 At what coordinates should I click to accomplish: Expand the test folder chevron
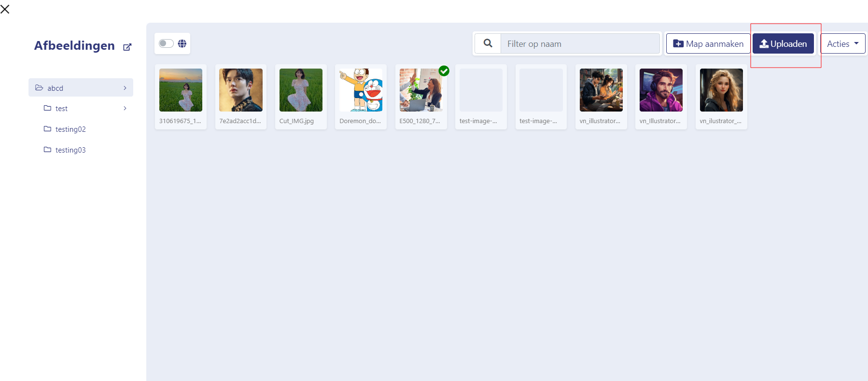125,108
